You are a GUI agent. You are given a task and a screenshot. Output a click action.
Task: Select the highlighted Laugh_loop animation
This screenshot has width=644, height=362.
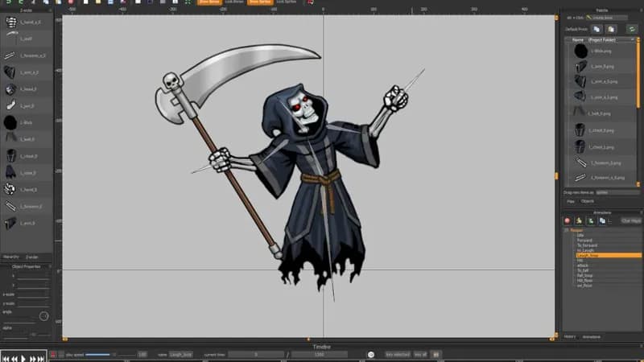[609, 255]
